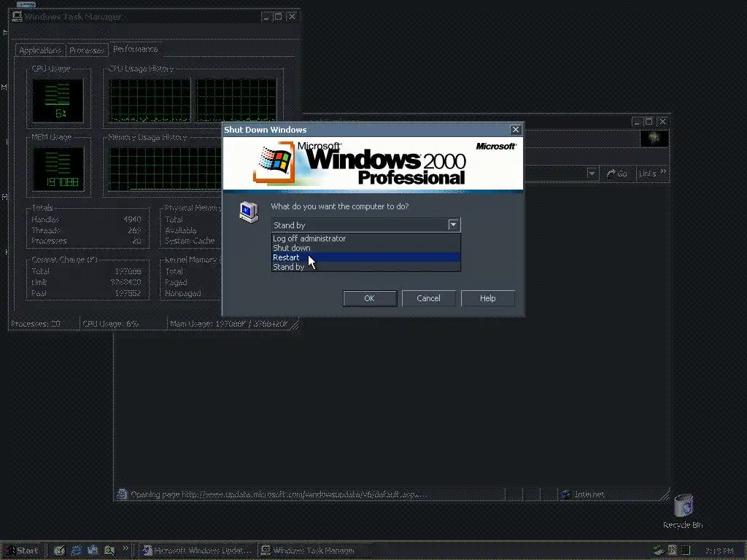Select the Recycle Bin desktop icon
Viewport: 747px width, 560px height.
coord(683,511)
